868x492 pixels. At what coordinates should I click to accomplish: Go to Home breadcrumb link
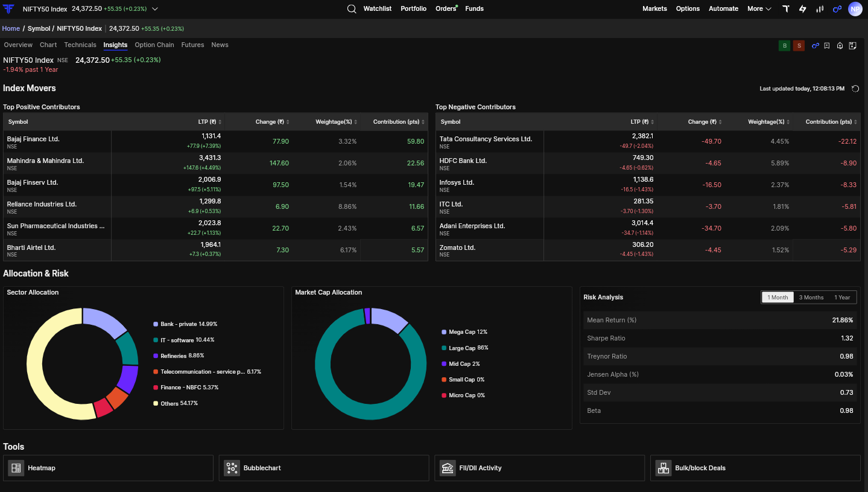11,28
